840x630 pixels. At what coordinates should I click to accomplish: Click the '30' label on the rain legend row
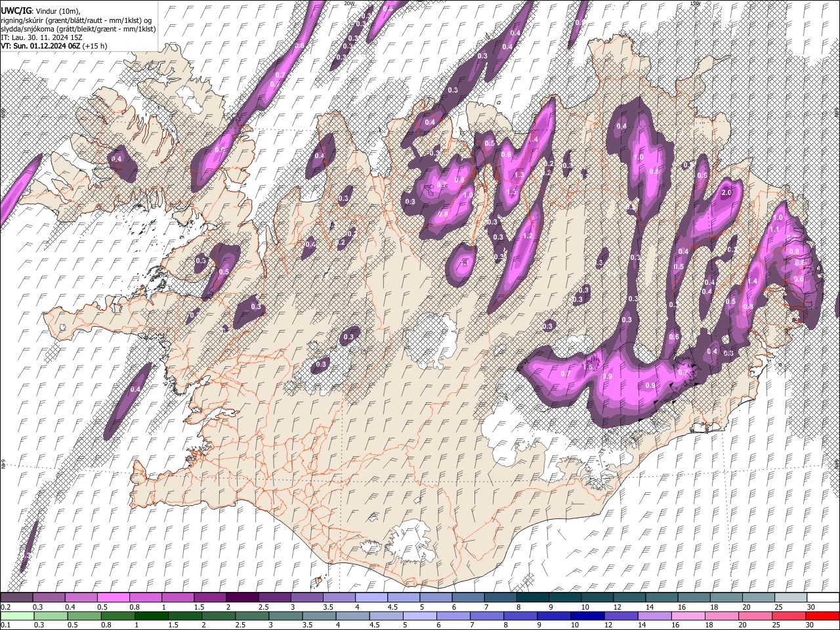(811, 625)
